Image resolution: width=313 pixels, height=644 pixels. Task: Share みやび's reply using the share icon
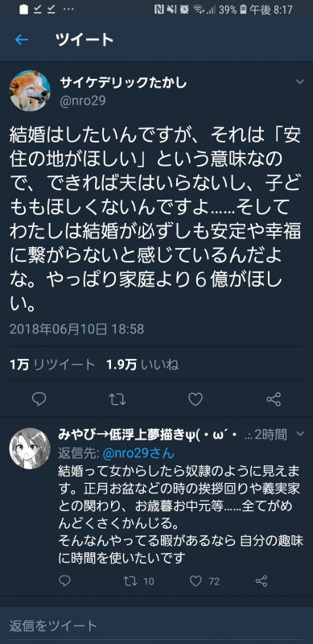click(x=262, y=580)
